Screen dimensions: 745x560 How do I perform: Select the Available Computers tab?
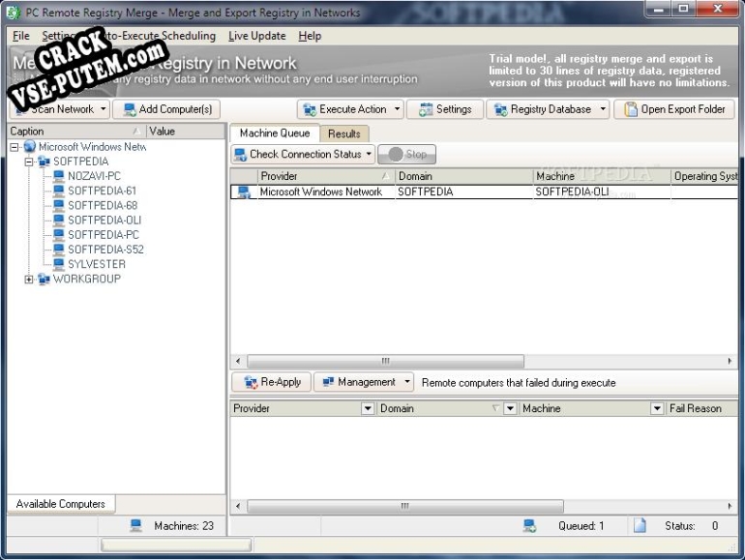[61, 504]
